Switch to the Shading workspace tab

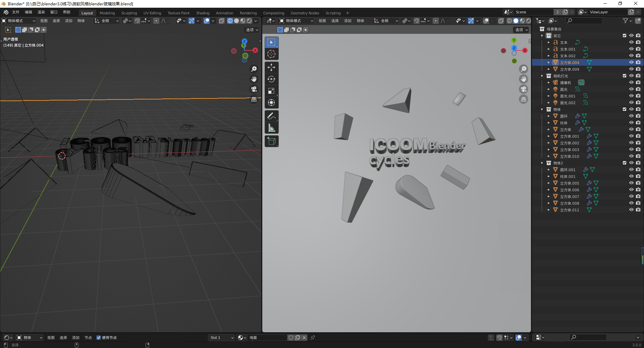click(x=203, y=13)
